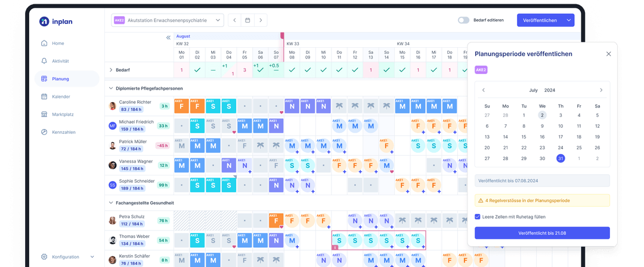
Task: Click the inplan logo
Action: (x=56, y=22)
